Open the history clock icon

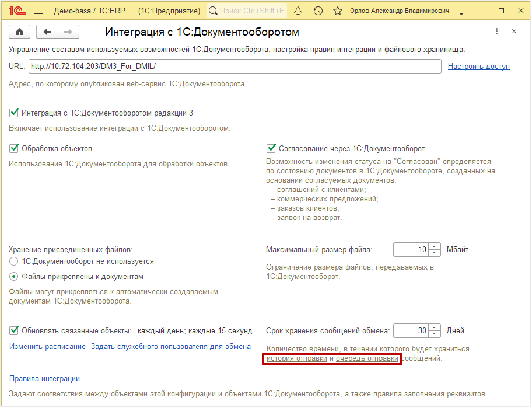(x=318, y=11)
